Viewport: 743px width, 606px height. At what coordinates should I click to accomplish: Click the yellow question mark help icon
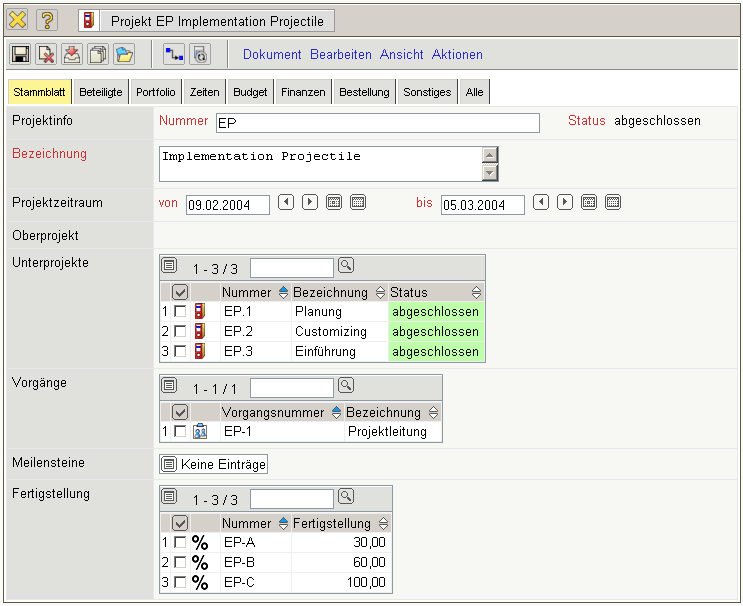click(x=47, y=20)
